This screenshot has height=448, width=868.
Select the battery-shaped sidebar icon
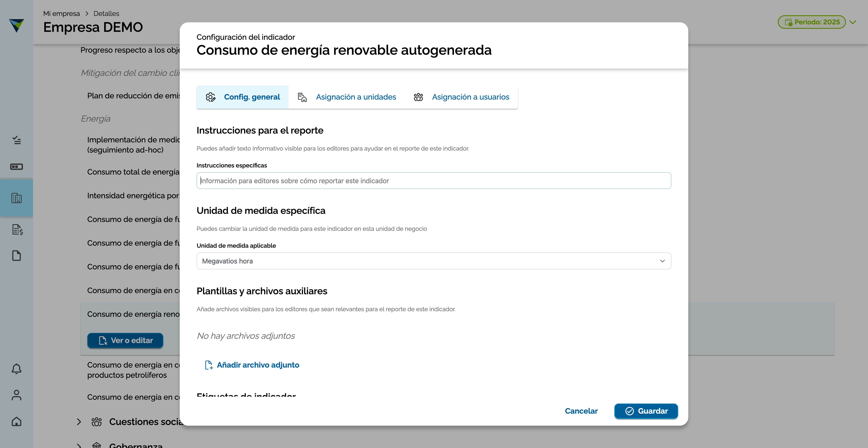(16, 167)
